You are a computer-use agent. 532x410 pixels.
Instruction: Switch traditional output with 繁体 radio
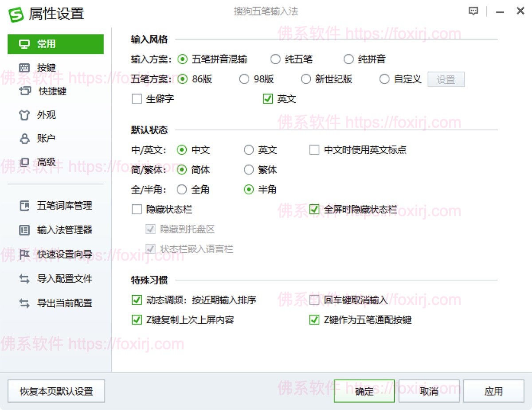249,170
